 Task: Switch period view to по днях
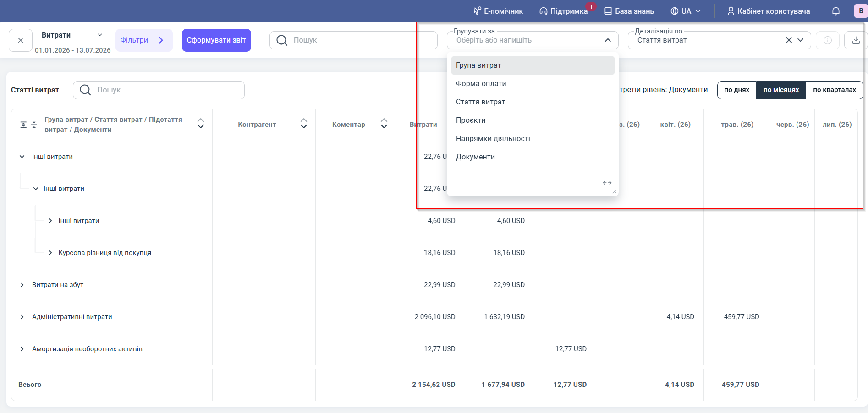tap(736, 90)
